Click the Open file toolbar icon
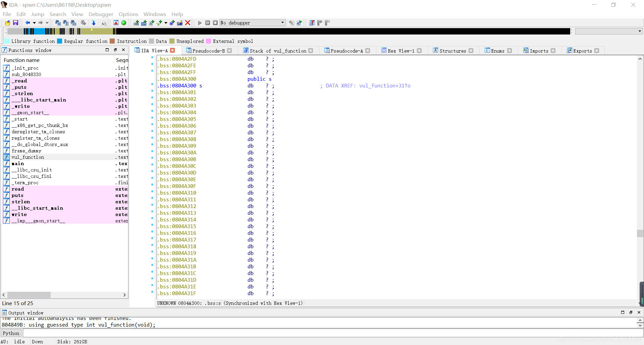 tap(7, 23)
